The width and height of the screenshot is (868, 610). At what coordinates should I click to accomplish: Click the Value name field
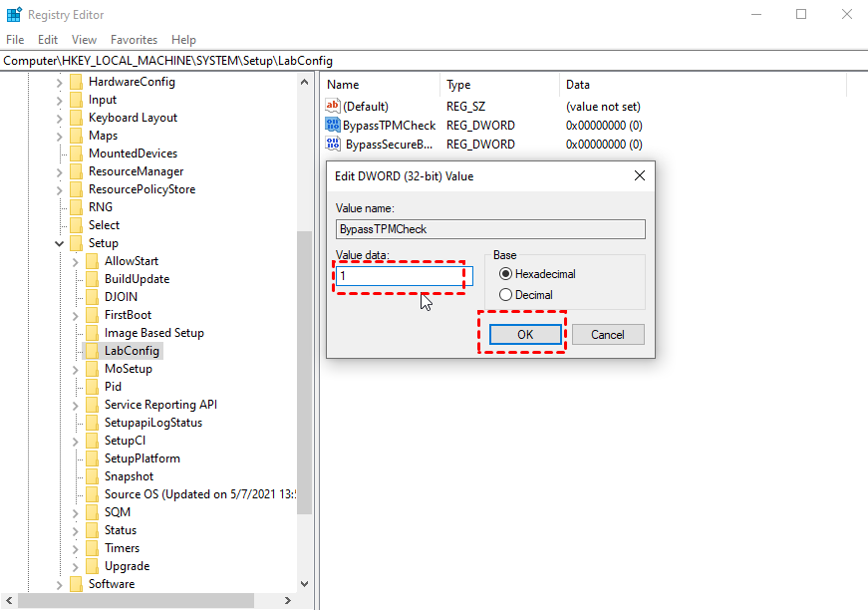490,229
